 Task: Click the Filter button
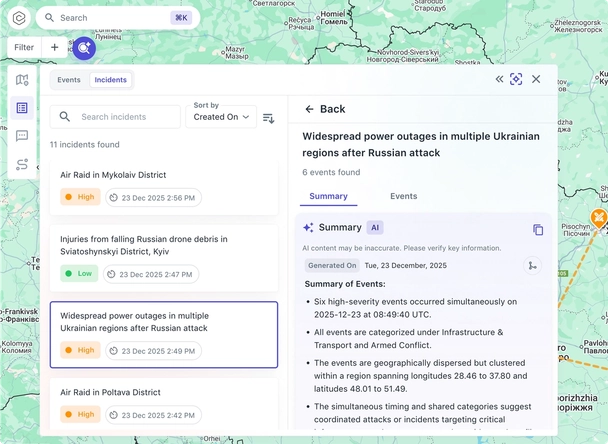point(24,47)
